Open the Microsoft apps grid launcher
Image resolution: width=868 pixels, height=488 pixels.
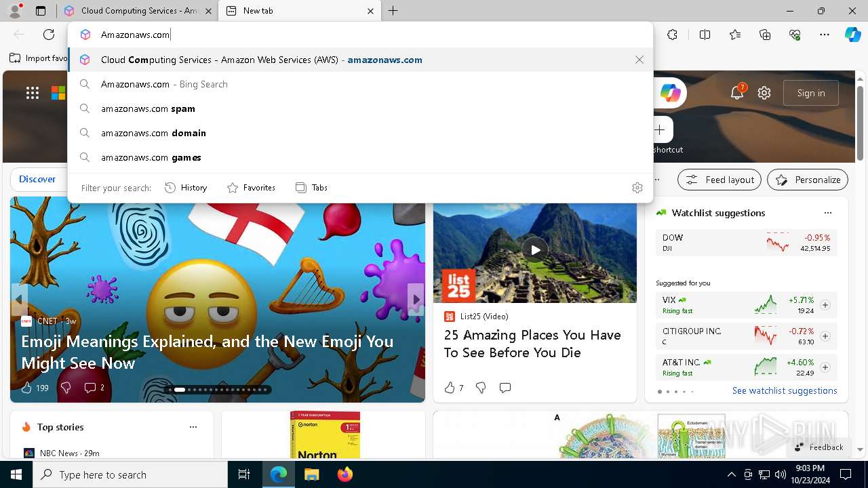point(33,93)
